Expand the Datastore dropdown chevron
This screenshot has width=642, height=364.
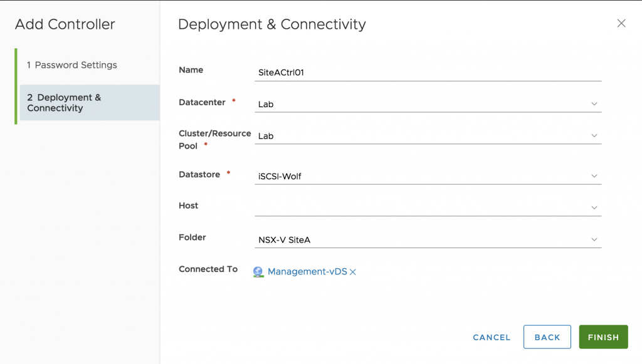pos(594,176)
